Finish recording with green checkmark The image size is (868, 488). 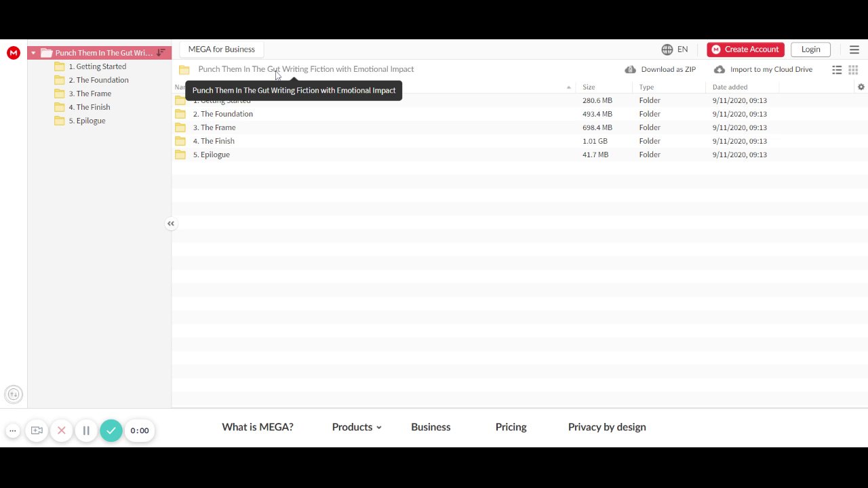111,430
